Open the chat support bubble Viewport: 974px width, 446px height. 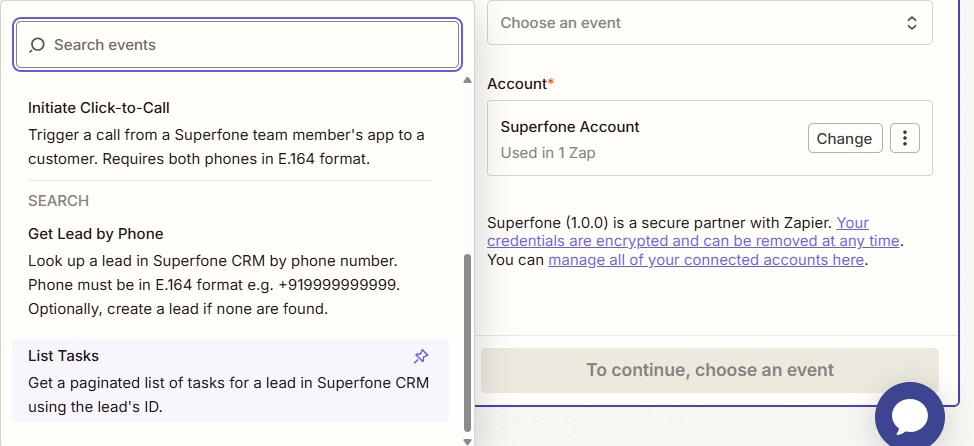[x=910, y=416]
